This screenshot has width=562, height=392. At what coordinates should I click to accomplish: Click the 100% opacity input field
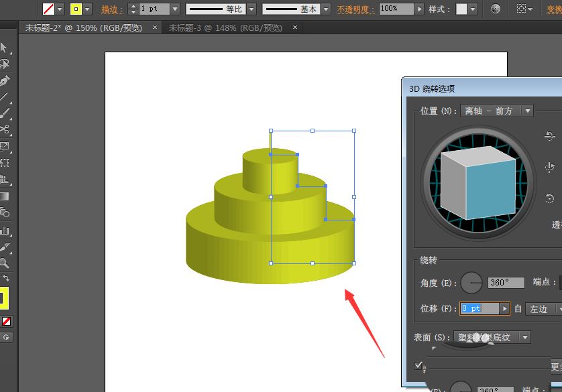(x=396, y=9)
